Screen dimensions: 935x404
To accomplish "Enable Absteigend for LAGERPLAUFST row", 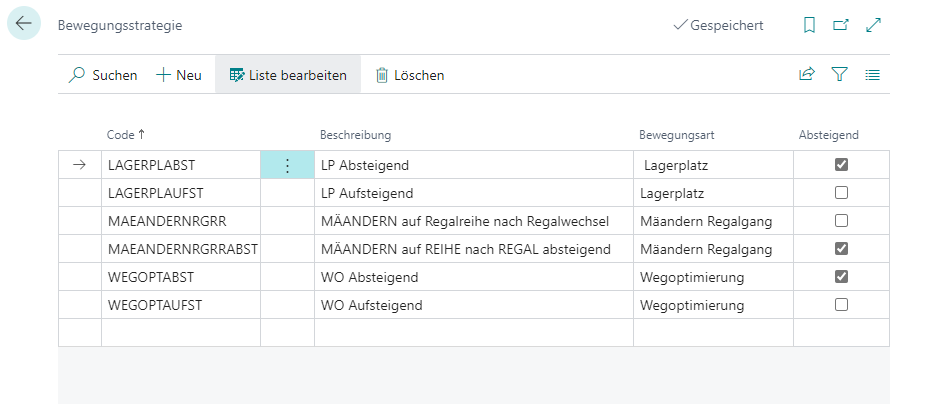I will tap(841, 192).
